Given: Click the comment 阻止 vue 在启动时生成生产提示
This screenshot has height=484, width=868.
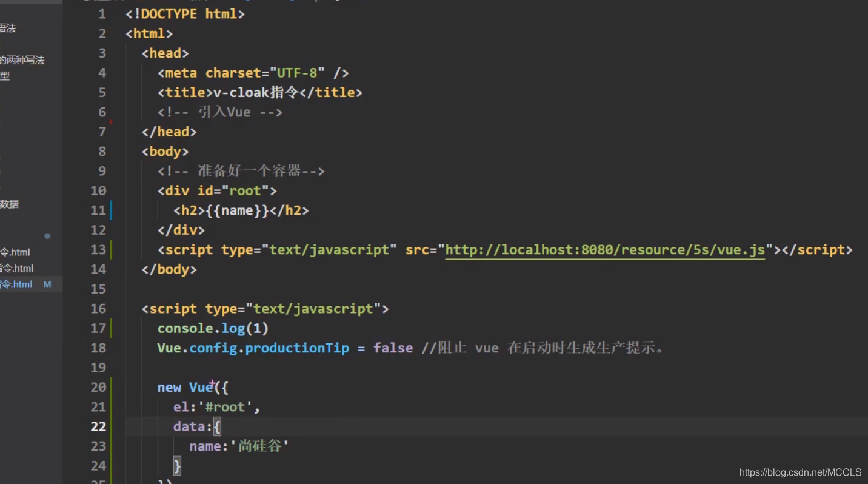Looking at the screenshot, I should [x=542, y=348].
